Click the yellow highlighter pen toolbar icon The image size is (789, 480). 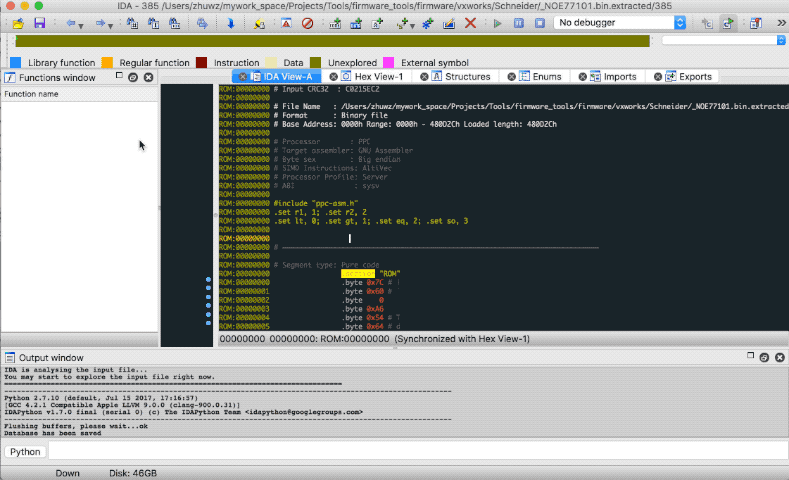[x=259, y=23]
